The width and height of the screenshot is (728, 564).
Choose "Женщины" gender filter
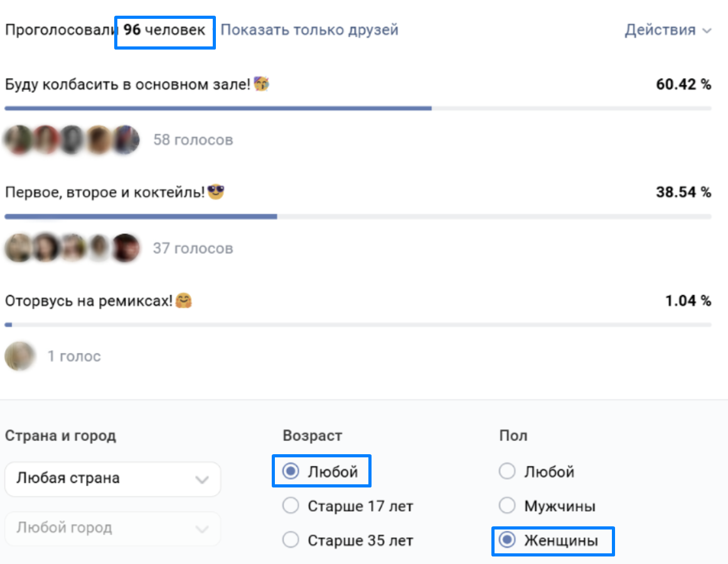(x=507, y=540)
